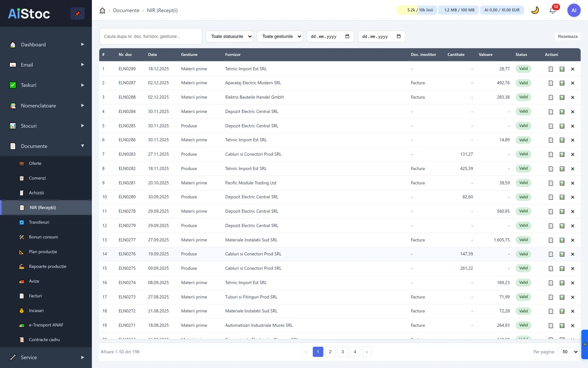This screenshot has width=588, height=368.
Task: Open document view for ELN0284
Action: point(551,112)
